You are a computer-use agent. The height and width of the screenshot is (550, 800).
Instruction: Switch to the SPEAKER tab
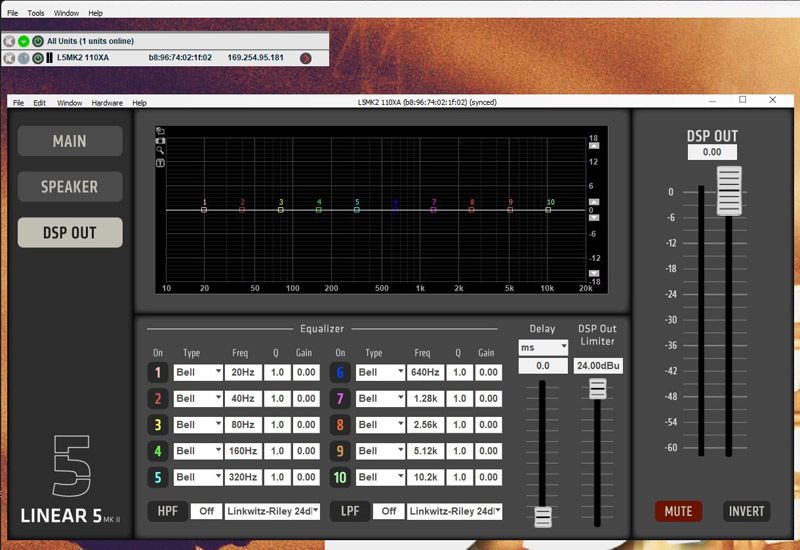coord(70,187)
